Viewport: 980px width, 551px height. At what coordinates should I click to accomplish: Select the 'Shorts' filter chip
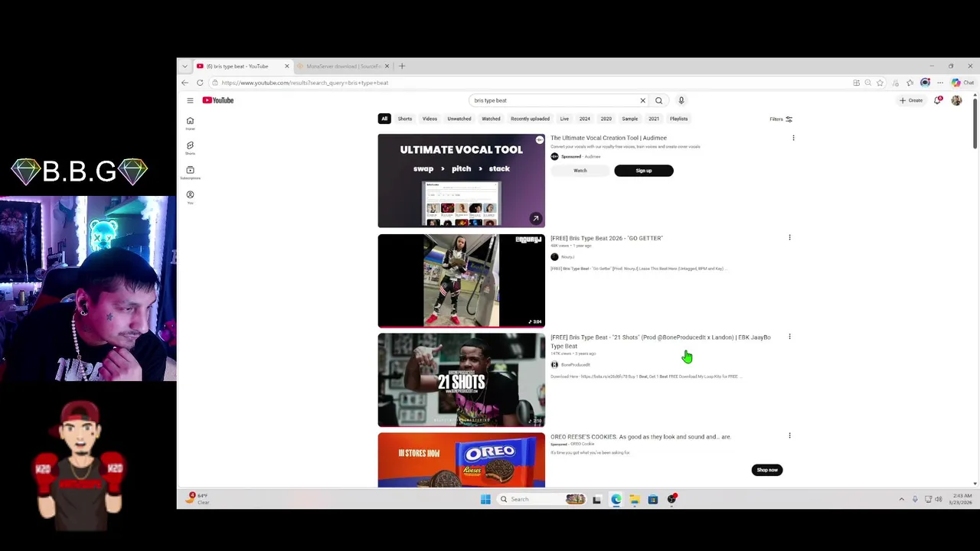pyautogui.click(x=405, y=119)
